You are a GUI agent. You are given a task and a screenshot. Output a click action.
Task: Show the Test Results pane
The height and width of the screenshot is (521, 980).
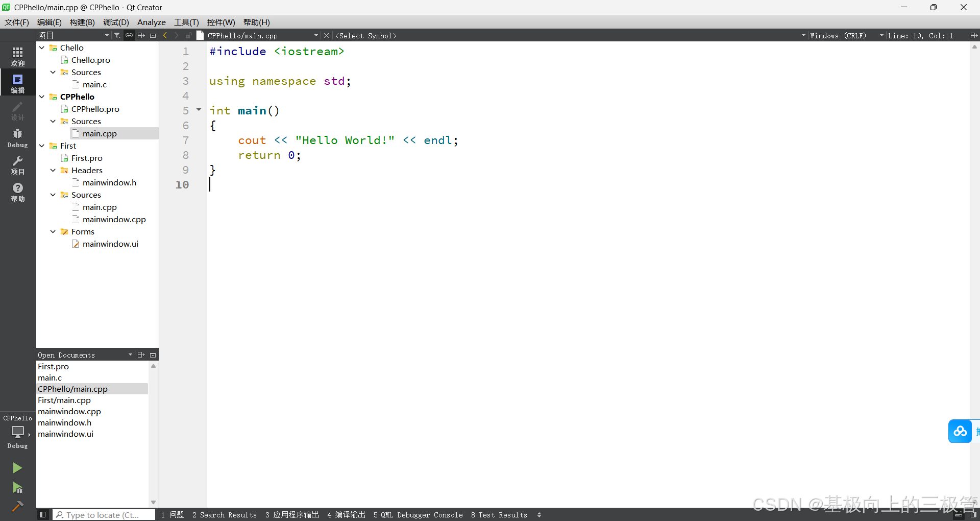tap(499, 514)
